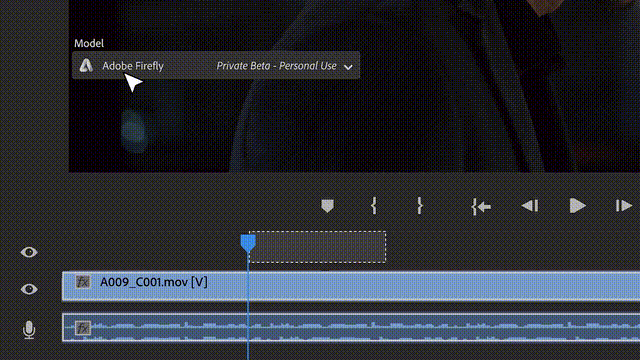Select the A009_C001.mov [V] video clip
The image size is (640, 360).
coord(351,286)
